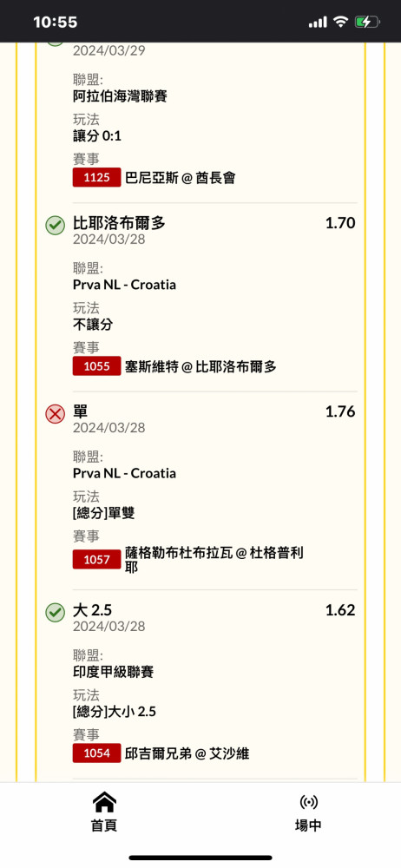
Task: Select red match code 1054 badge
Action: [96, 753]
